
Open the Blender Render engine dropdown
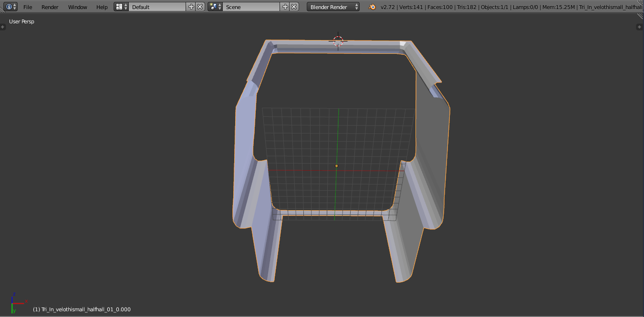(x=333, y=7)
